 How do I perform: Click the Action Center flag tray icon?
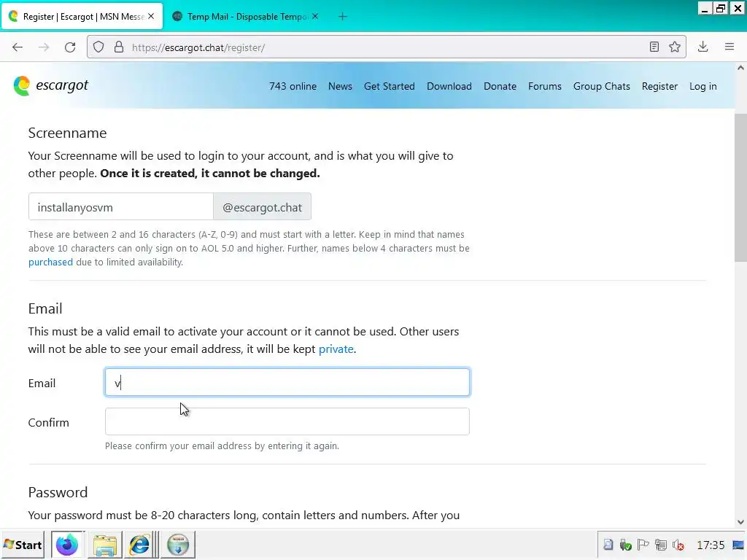643,545
